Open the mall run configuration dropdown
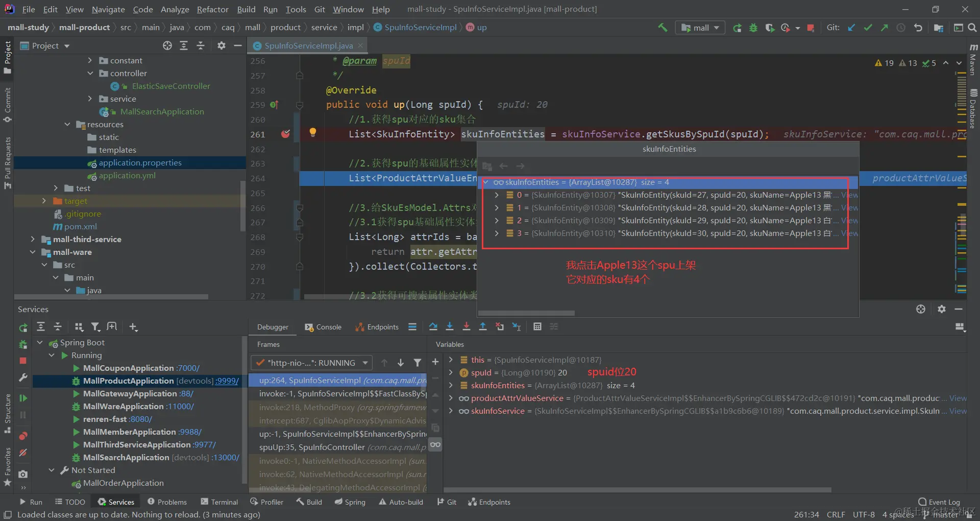The height and width of the screenshot is (521, 980). coord(700,28)
